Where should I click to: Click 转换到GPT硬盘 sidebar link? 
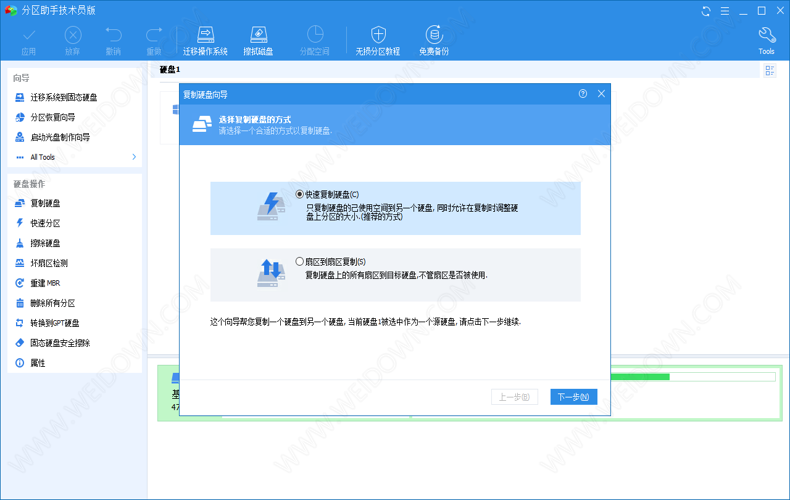[54, 323]
